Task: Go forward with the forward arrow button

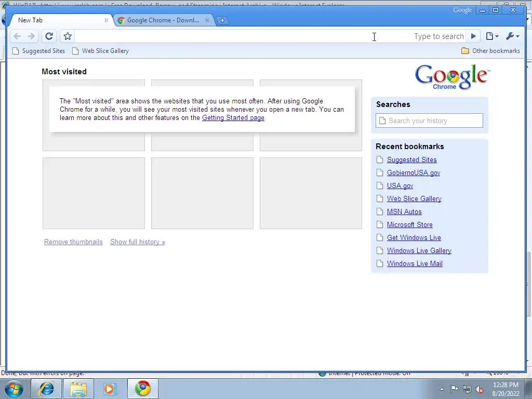Action: coord(31,36)
